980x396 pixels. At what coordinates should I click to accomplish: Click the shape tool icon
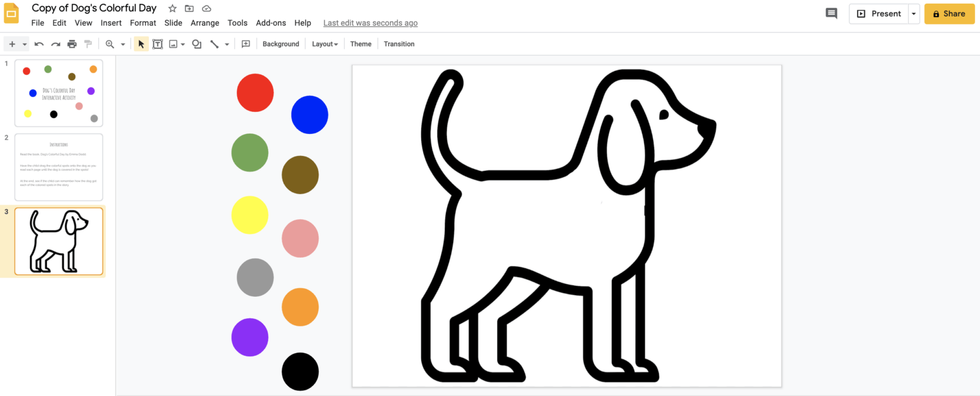click(197, 44)
